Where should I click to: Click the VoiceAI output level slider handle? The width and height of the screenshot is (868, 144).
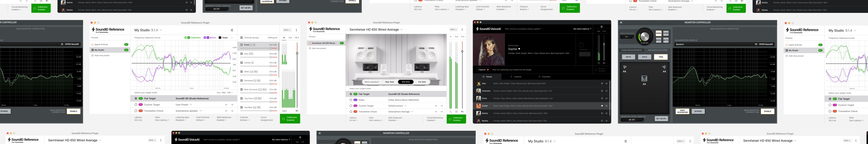(604, 44)
